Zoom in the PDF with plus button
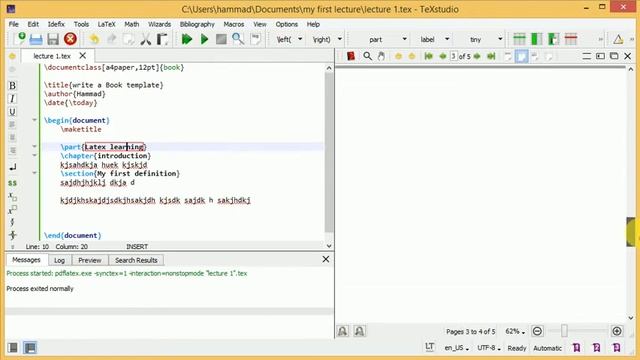 [617, 331]
